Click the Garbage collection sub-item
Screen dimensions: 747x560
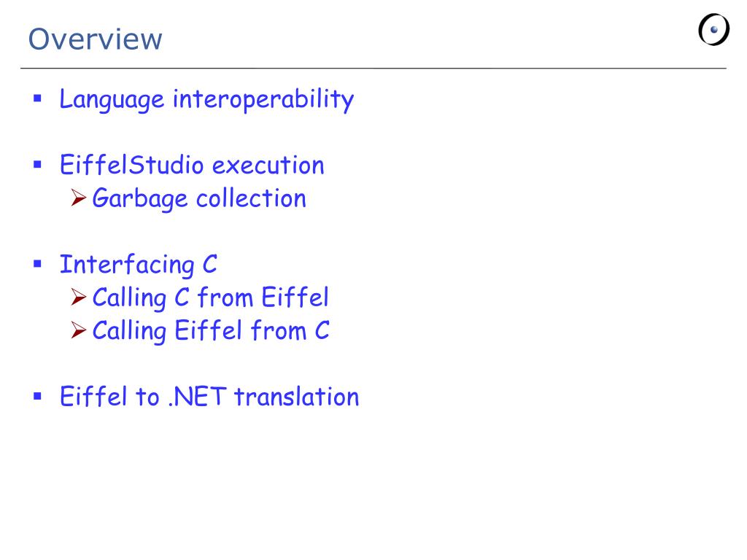[x=199, y=198]
